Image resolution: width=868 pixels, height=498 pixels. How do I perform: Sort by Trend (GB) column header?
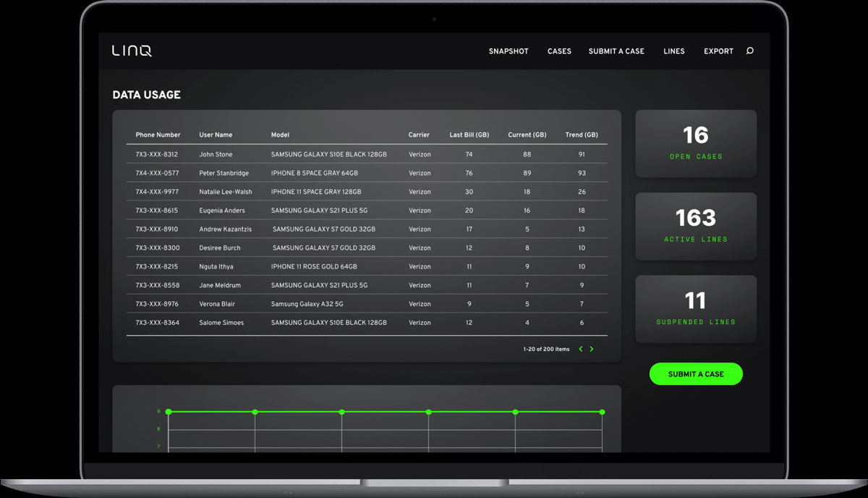click(x=582, y=135)
